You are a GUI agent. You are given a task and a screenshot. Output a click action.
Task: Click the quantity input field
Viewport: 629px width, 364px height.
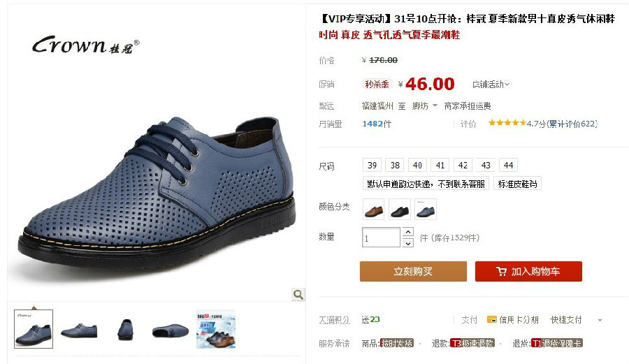point(381,238)
